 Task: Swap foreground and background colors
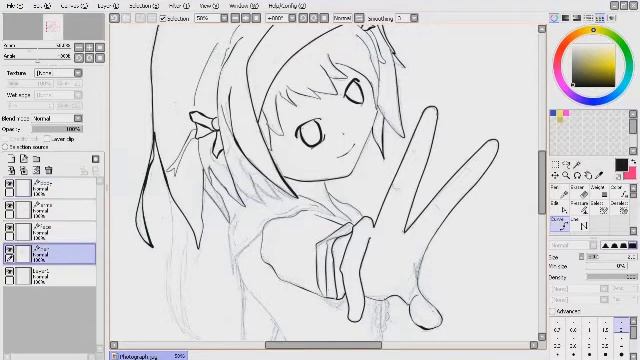[x=633, y=162]
